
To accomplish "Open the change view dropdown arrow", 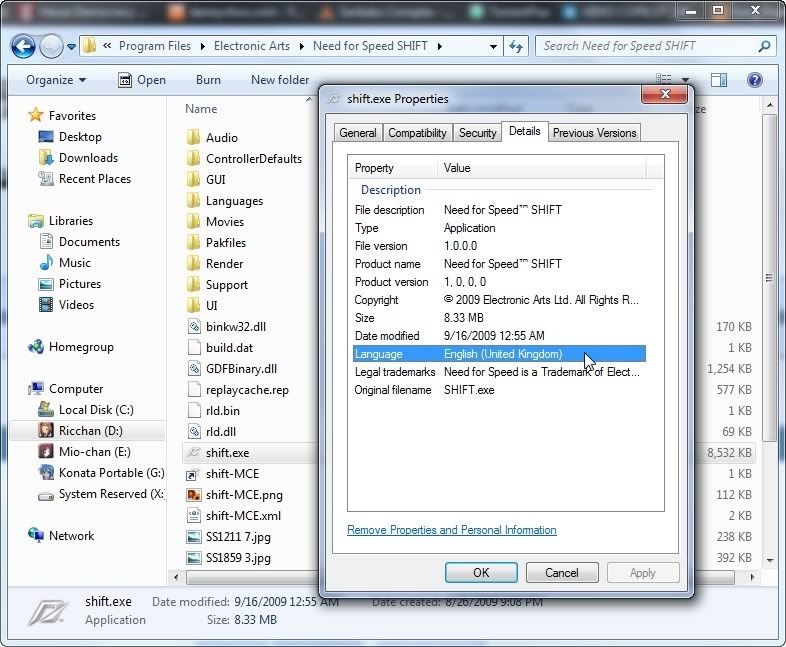I will coord(686,80).
